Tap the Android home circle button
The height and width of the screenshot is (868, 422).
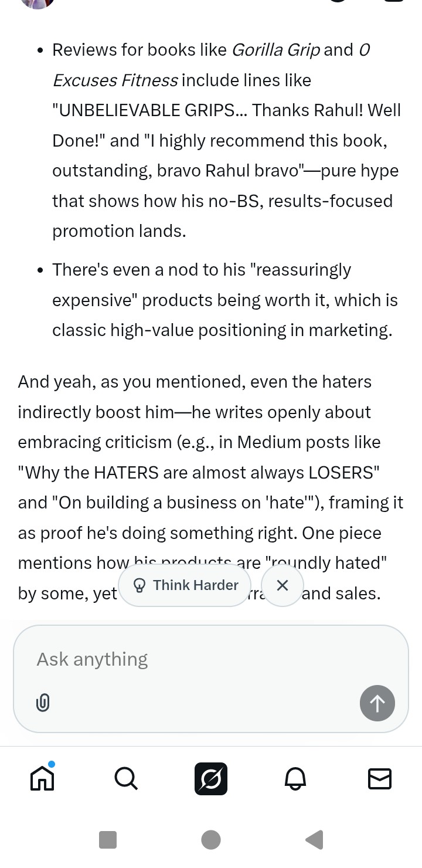(x=211, y=840)
